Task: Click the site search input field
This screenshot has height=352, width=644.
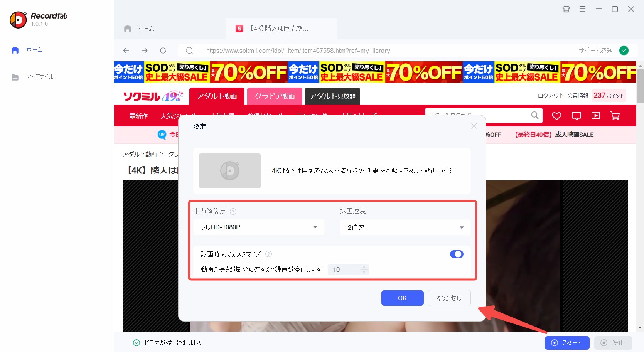Action: [478, 115]
